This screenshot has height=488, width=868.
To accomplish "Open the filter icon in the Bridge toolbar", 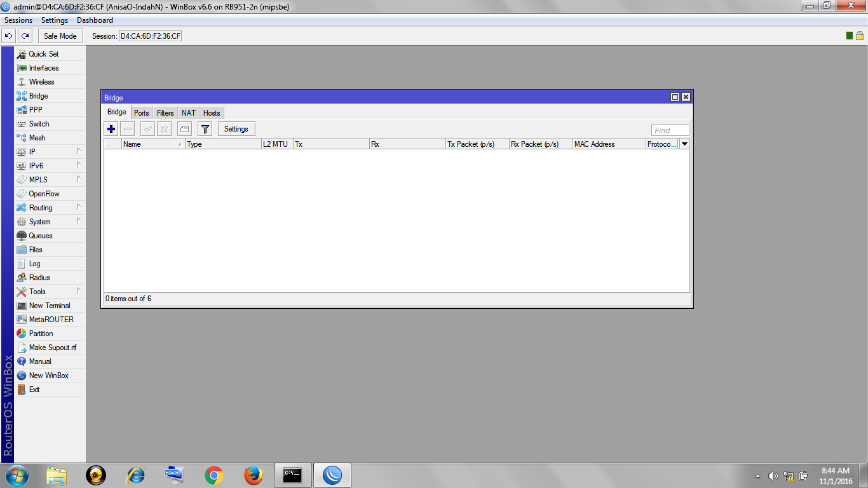I will click(x=204, y=128).
